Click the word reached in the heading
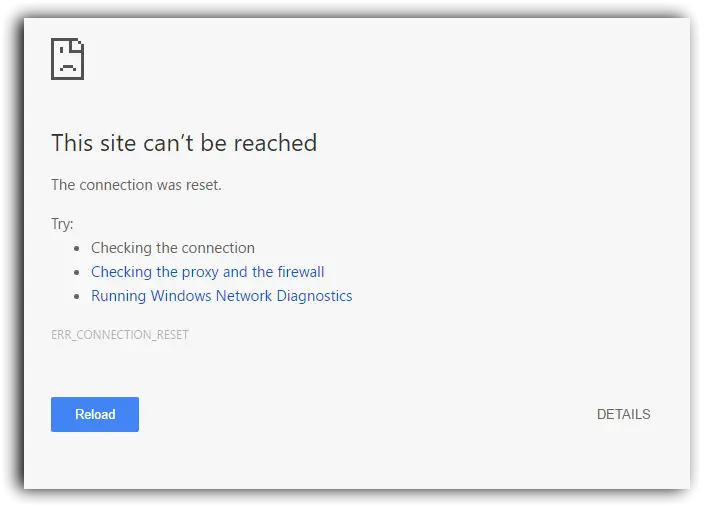 [x=275, y=143]
